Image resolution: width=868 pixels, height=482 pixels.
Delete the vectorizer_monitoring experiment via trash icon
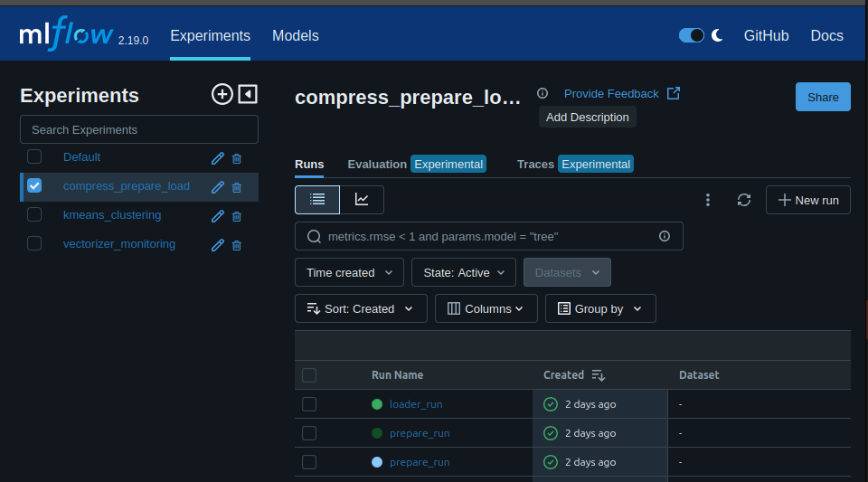point(237,245)
